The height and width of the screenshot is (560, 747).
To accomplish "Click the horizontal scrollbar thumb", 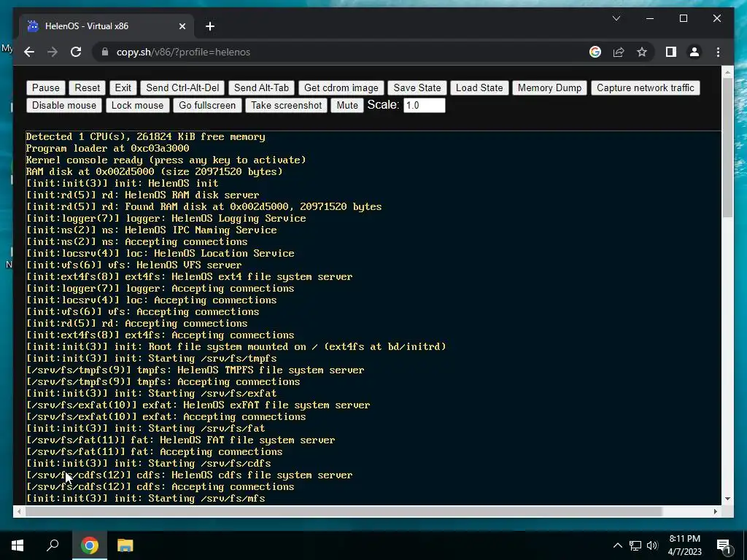I will tap(344, 511).
